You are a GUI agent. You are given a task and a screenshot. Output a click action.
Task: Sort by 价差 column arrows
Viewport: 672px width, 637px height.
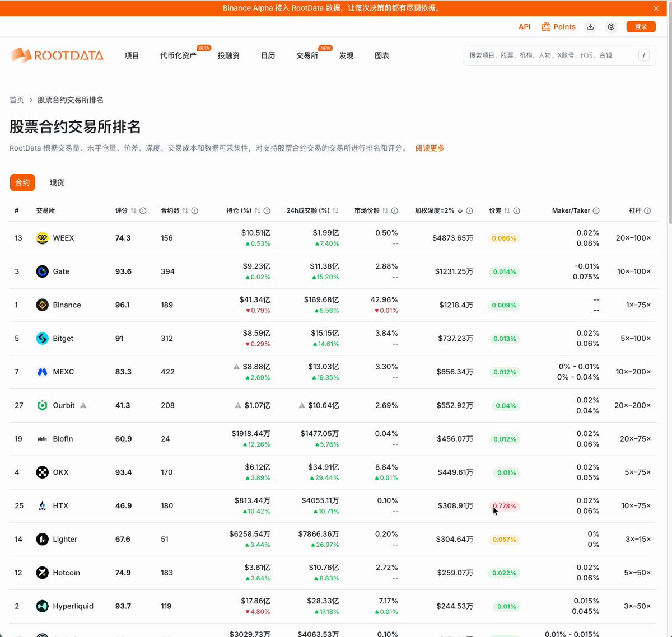pyautogui.click(x=507, y=211)
